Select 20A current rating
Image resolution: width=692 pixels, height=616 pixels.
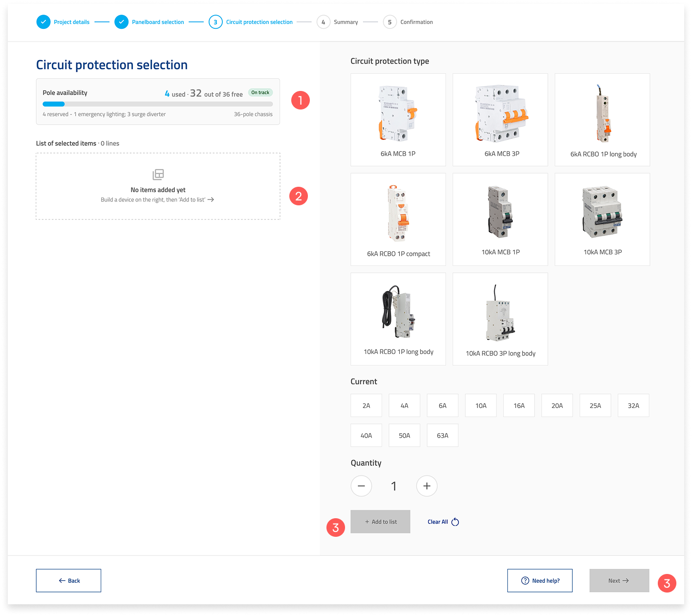(x=557, y=405)
